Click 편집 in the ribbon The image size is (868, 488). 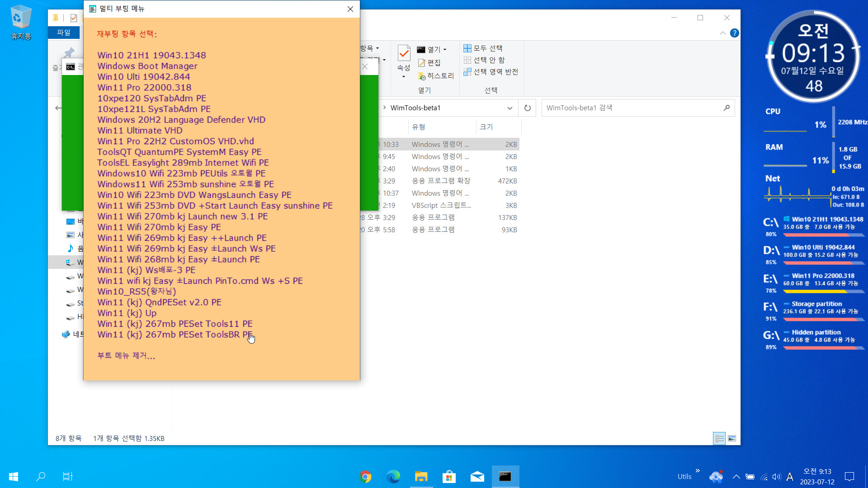[429, 63]
